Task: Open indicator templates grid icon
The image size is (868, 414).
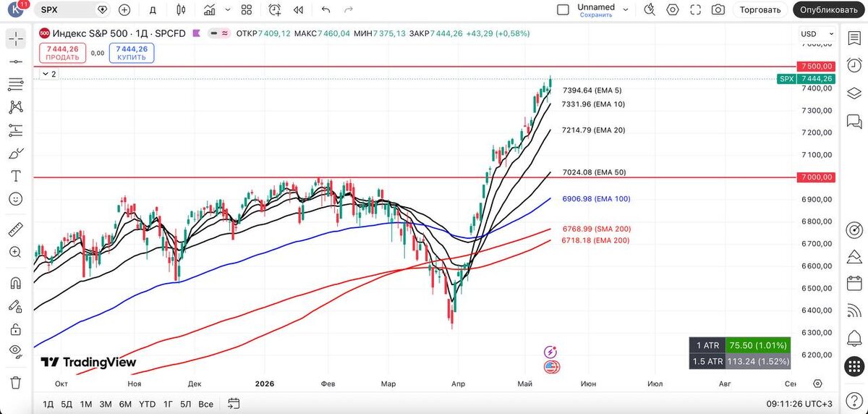Action: click(x=247, y=9)
